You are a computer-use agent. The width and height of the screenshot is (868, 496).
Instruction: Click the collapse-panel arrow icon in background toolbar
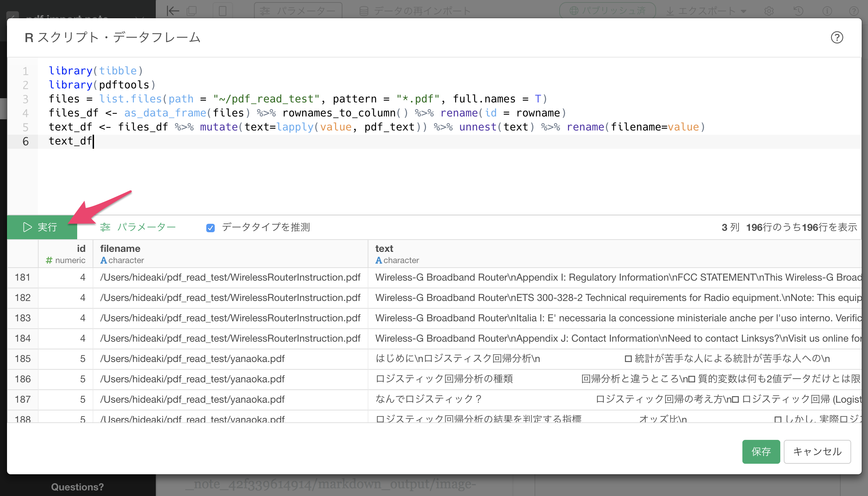tap(173, 11)
